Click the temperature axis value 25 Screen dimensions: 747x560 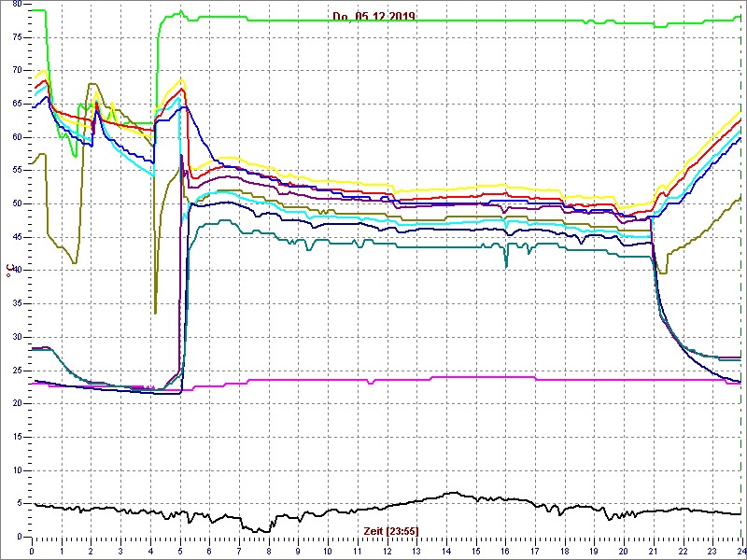click(18, 371)
